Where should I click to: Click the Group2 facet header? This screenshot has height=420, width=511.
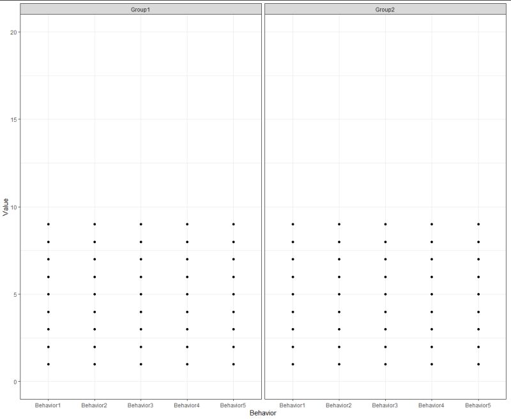386,8
